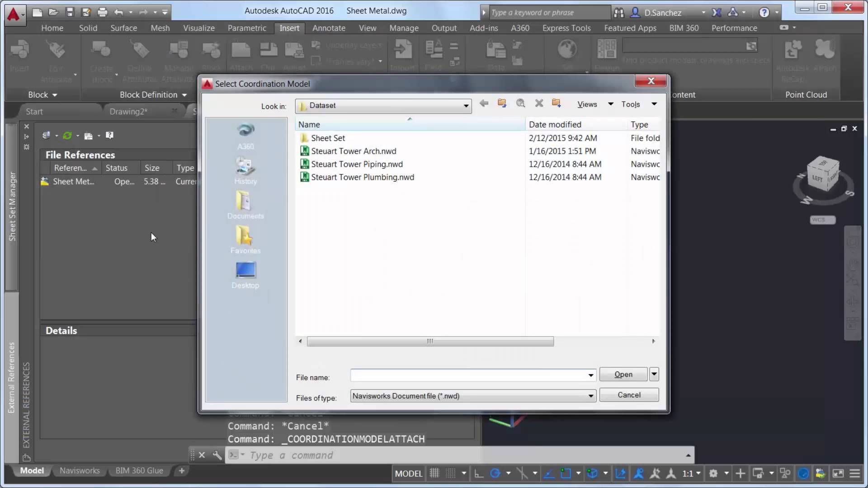Open the Files of type dropdown

(590, 396)
